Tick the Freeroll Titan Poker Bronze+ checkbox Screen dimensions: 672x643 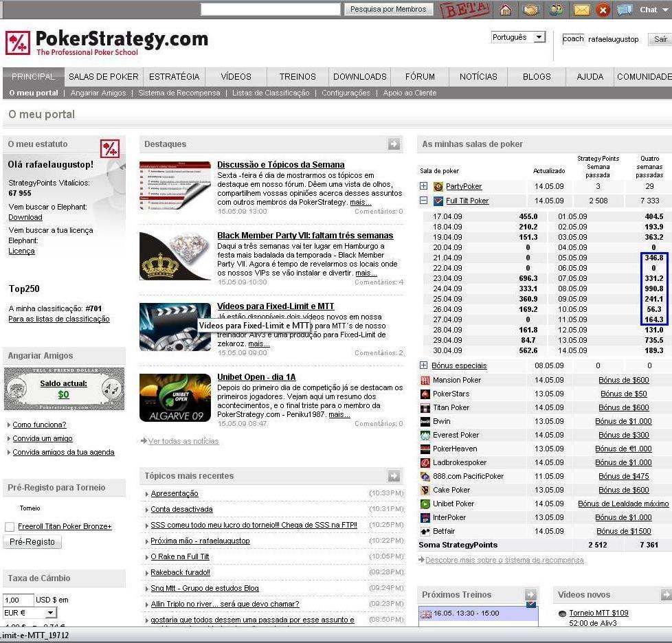[x=10, y=526]
